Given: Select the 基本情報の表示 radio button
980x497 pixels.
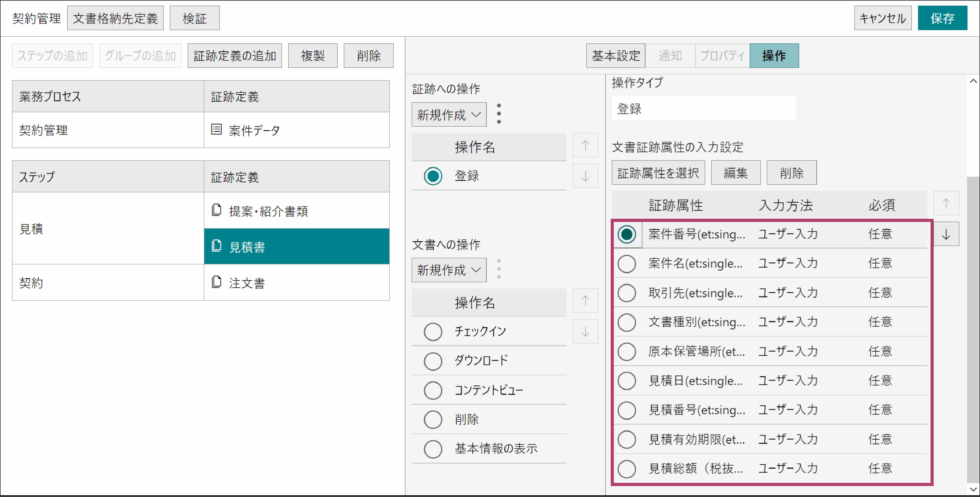Looking at the screenshot, I should click(433, 449).
